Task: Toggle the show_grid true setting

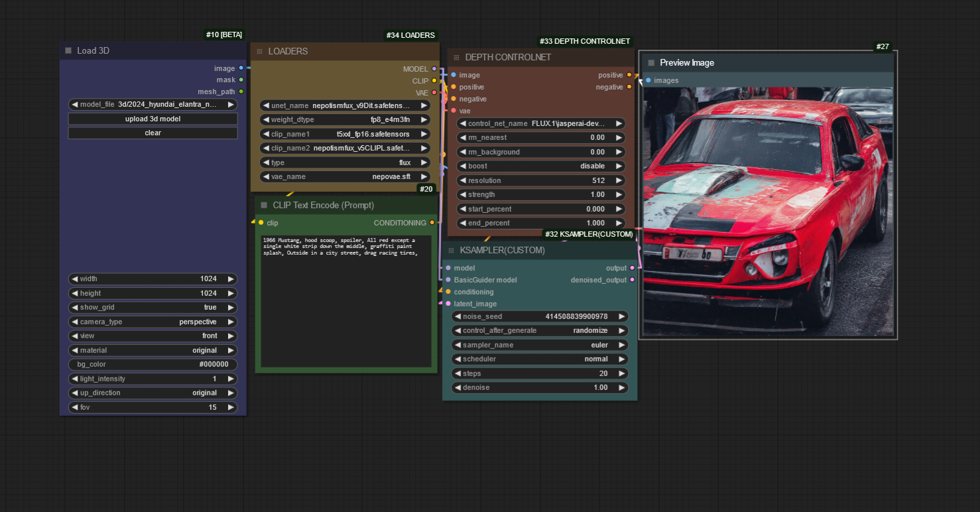Action: coord(153,307)
